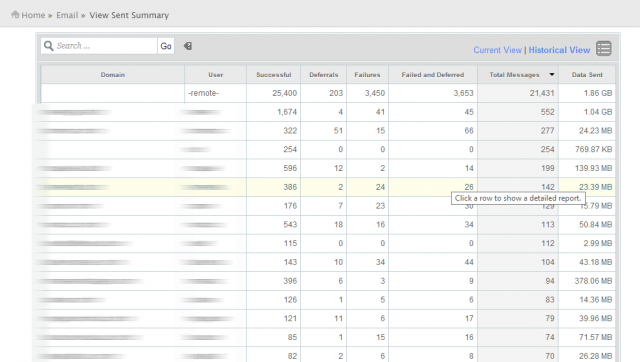This screenshot has width=640, height=362.
Task: Click the 139.93 MB data sent cell
Action: tap(587, 168)
